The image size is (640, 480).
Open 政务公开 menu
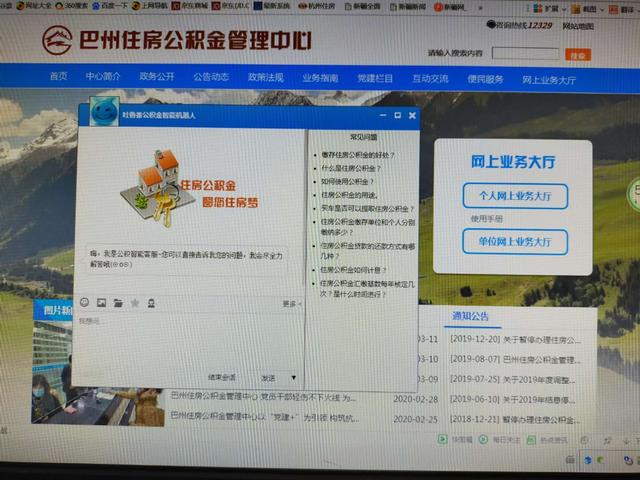coord(157,77)
